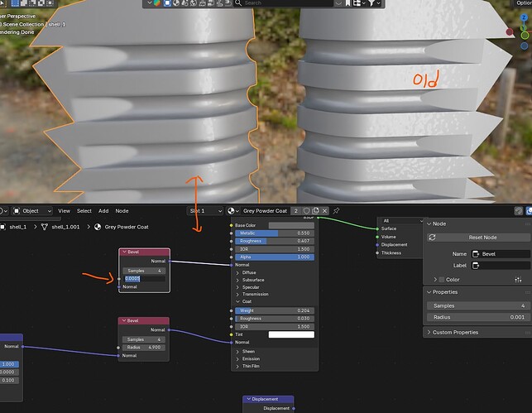Image resolution: width=532 pixels, height=413 pixels.
Task: Click the material user count 2
Action: (x=296, y=211)
